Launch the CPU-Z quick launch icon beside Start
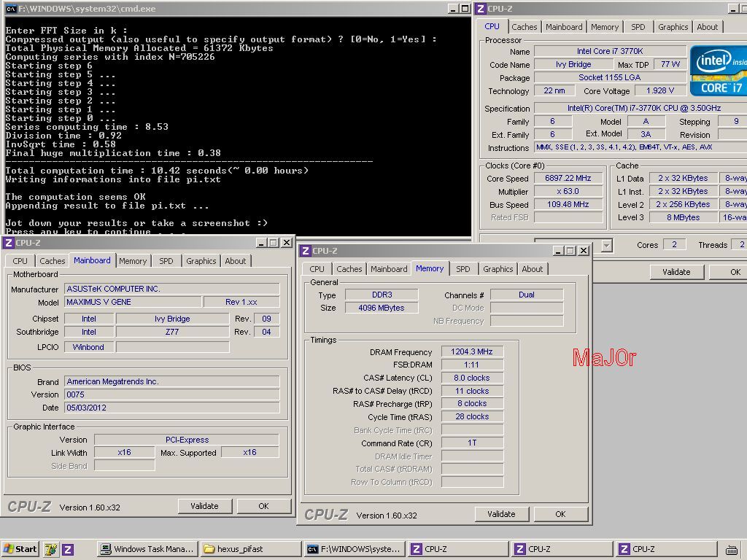Viewport: 747px width, 560px height. tap(68, 550)
